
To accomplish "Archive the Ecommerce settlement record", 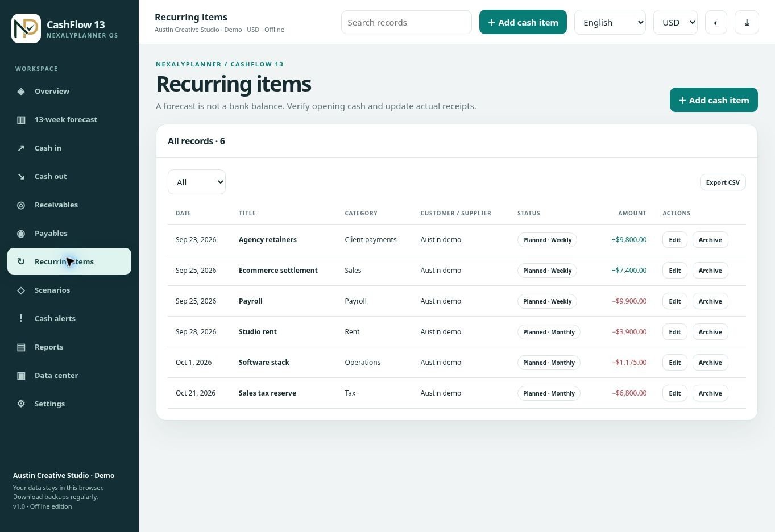I will (710, 271).
